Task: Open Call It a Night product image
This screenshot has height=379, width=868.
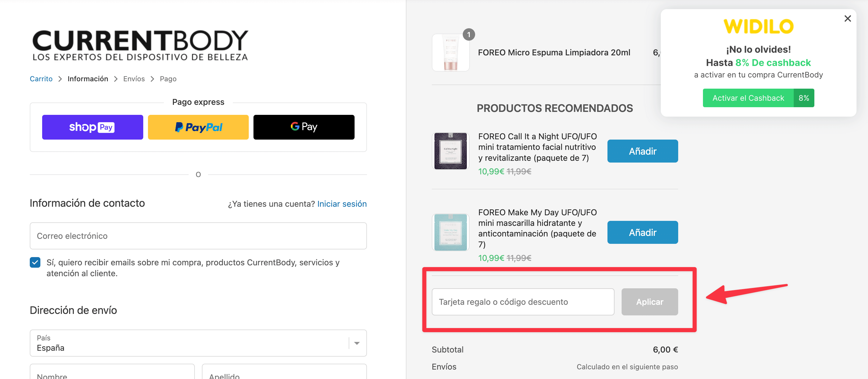Action: (451, 151)
